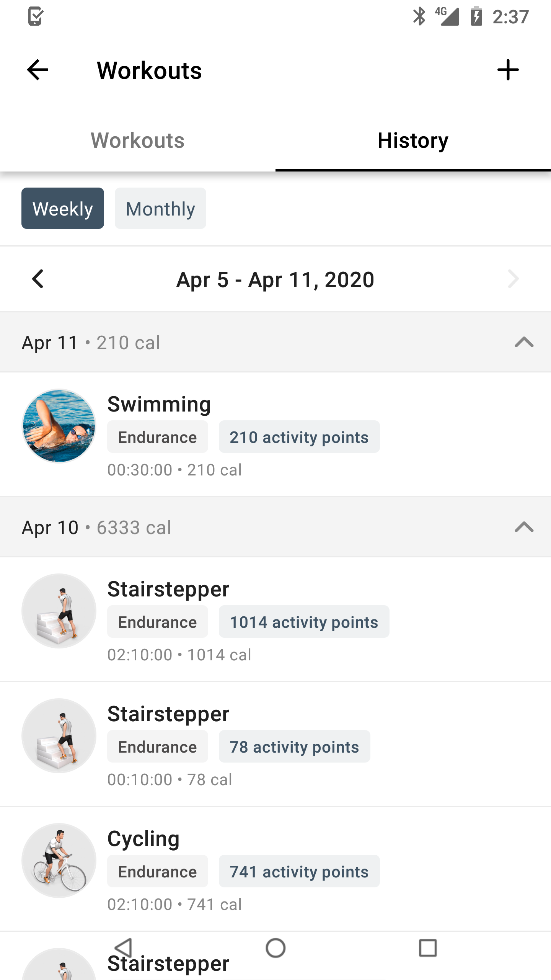Tap the Android back triangle button
This screenshot has height=980, width=551.
(123, 948)
